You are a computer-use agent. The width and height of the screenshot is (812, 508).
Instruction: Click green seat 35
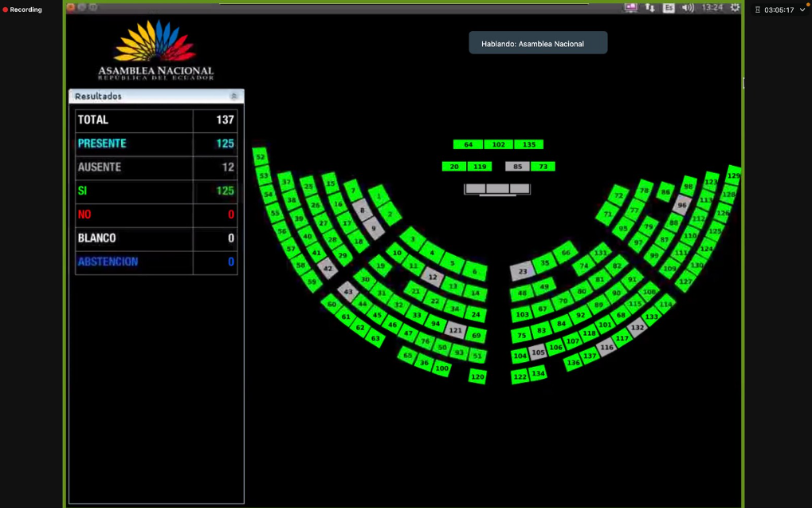point(544,263)
